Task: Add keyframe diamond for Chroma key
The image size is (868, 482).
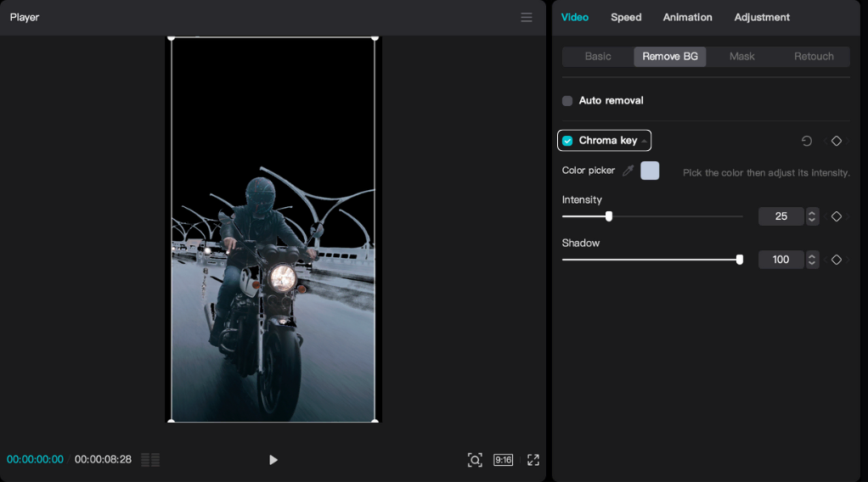Action: point(837,141)
